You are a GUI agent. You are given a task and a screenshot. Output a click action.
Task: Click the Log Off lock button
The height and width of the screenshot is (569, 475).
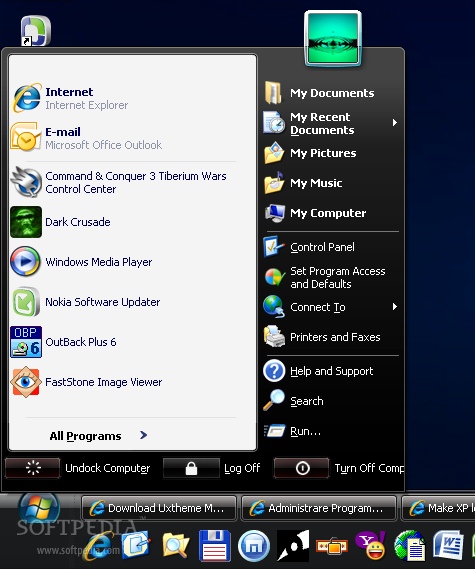(x=191, y=468)
